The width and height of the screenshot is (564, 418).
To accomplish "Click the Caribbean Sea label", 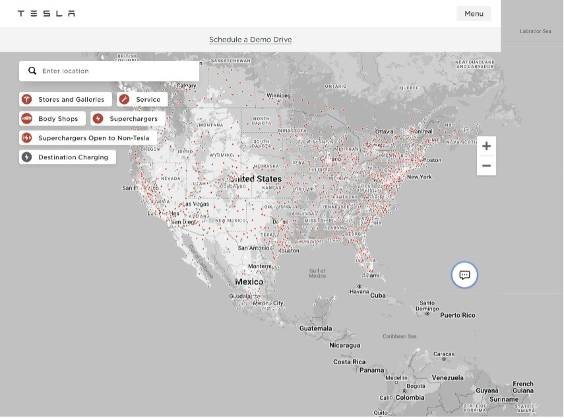I will point(399,336).
